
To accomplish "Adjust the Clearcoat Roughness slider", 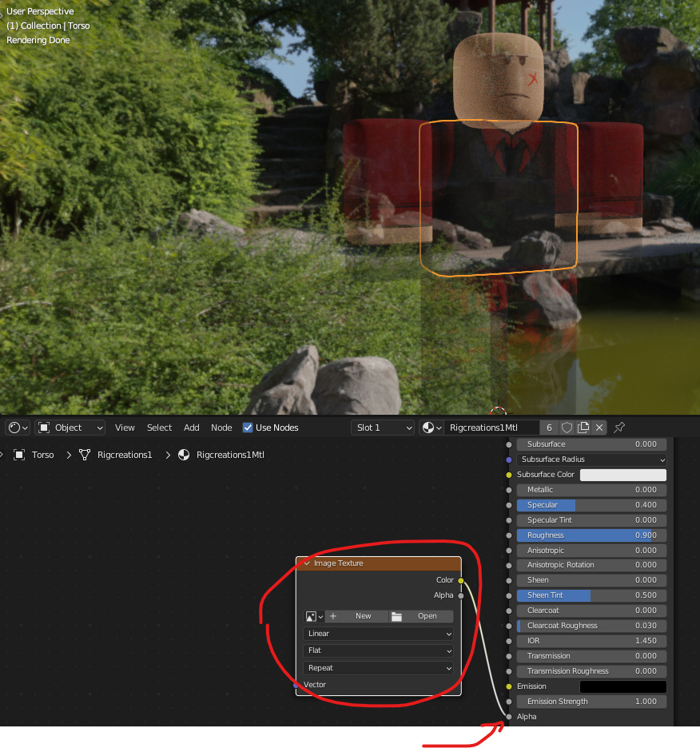I will (x=591, y=626).
